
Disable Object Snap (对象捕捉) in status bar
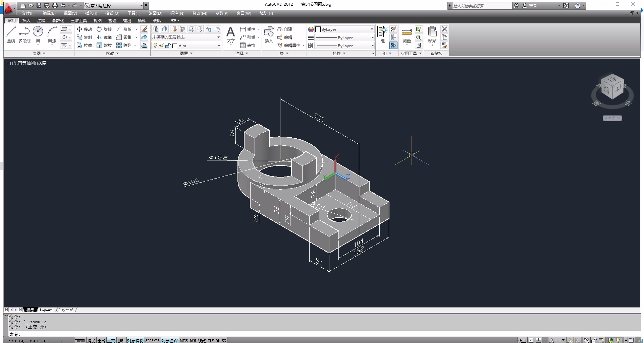point(135,340)
